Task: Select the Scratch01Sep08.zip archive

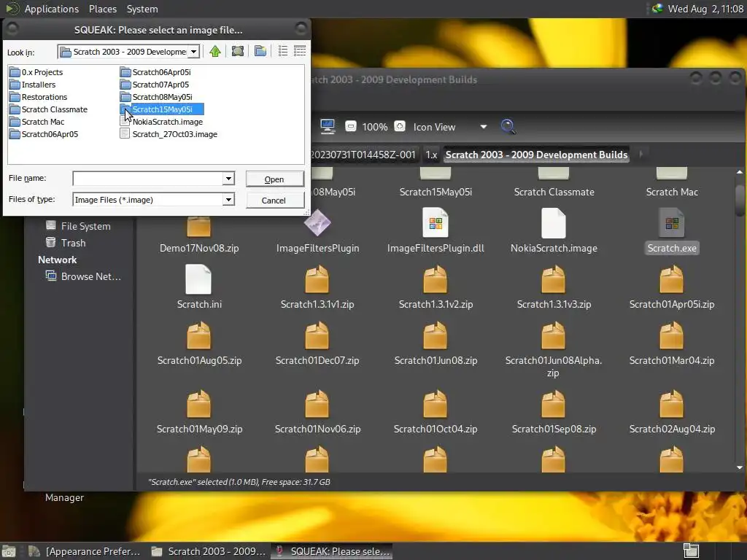Action: click(554, 413)
